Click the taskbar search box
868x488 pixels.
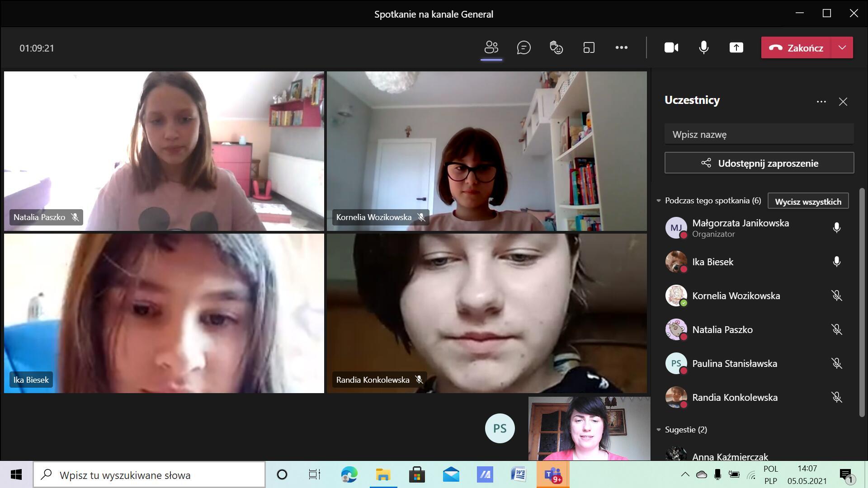149,475
